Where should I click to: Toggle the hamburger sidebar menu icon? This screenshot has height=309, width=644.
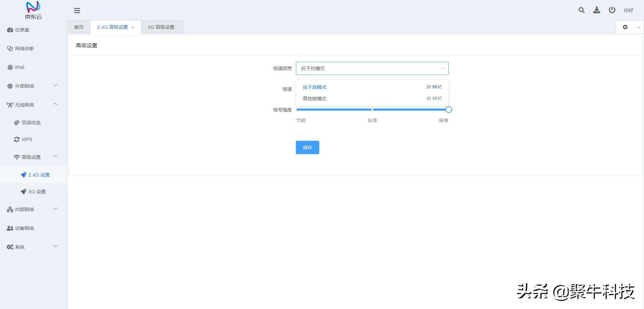point(77,10)
